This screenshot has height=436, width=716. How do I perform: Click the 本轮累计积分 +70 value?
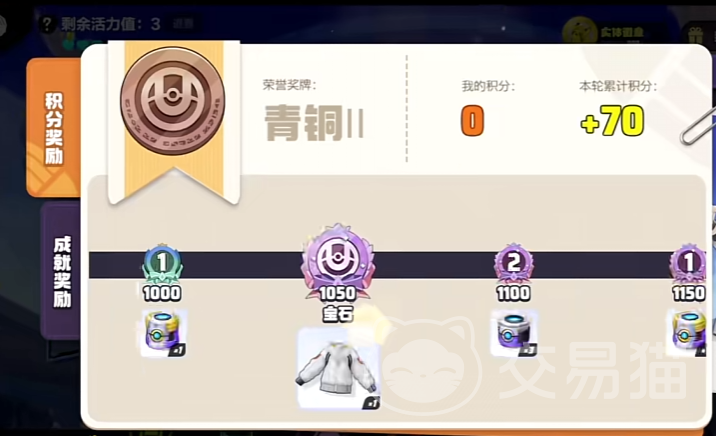pos(612,121)
